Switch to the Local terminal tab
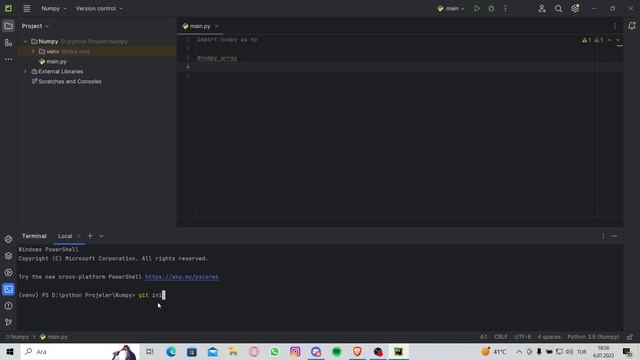Image resolution: width=640 pixels, height=360 pixels. point(65,236)
